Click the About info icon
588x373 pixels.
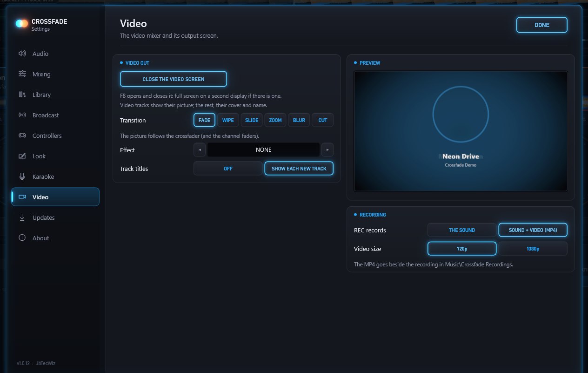(22, 238)
